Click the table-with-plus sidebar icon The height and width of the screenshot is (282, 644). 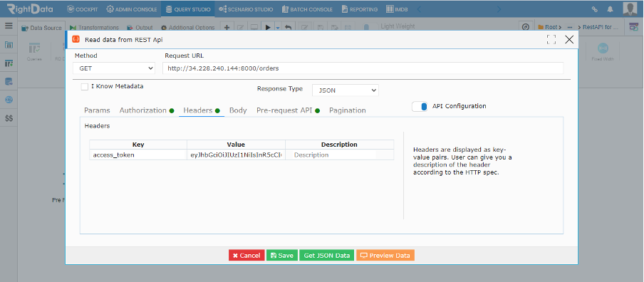pos(9,63)
